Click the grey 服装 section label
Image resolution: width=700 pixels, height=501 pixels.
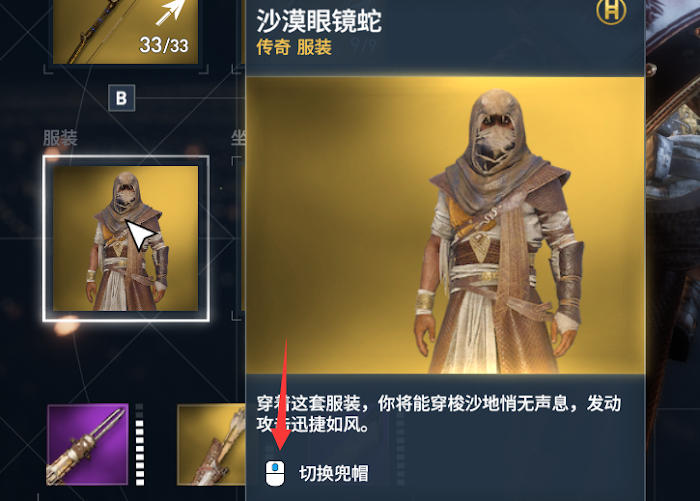[x=60, y=138]
